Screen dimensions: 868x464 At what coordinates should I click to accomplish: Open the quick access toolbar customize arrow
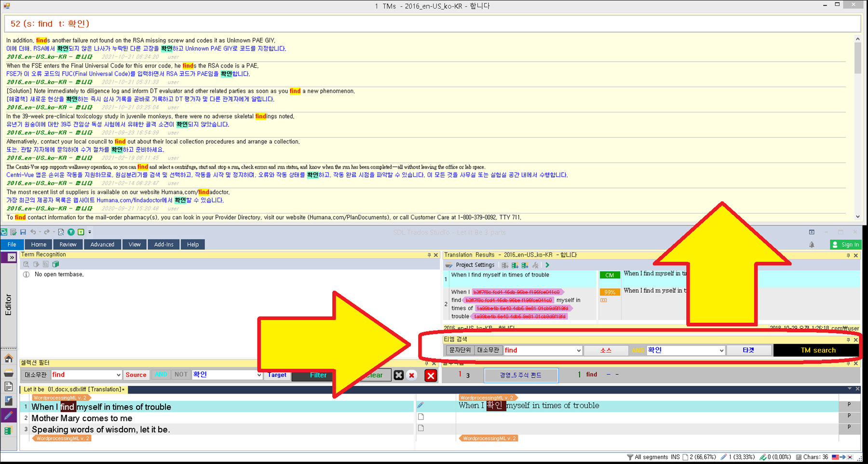click(x=90, y=232)
